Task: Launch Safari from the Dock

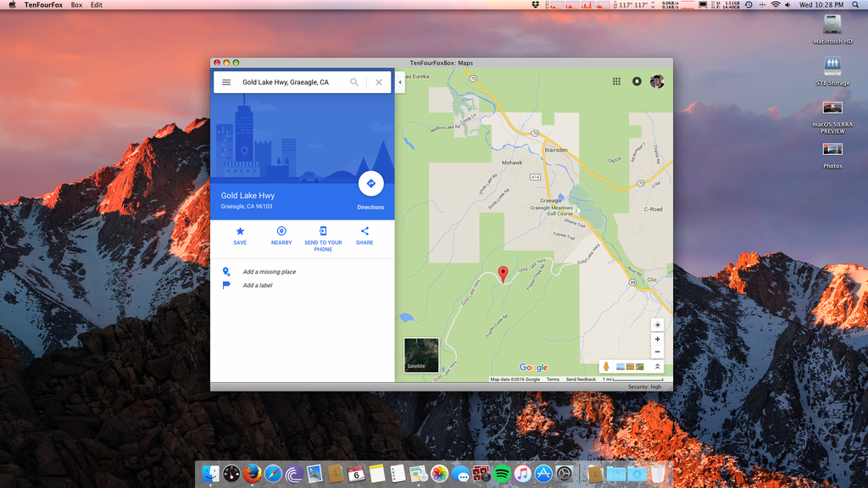Action: (273, 474)
